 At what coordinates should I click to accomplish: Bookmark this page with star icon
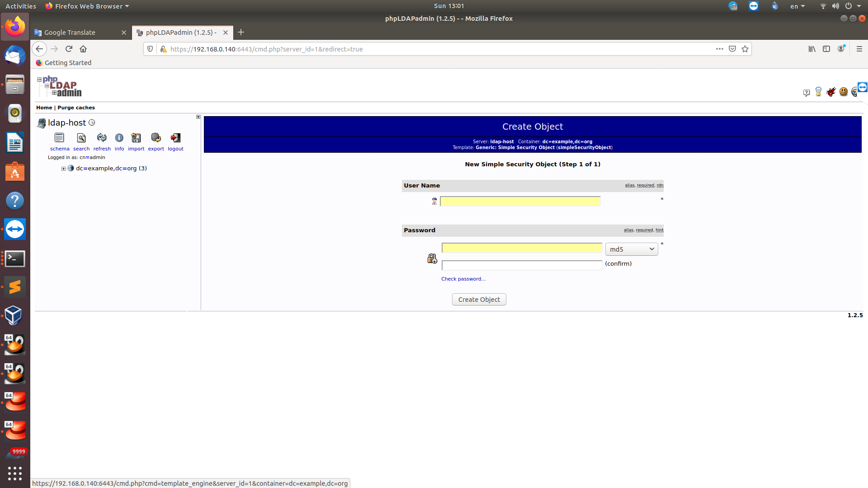pos(745,49)
